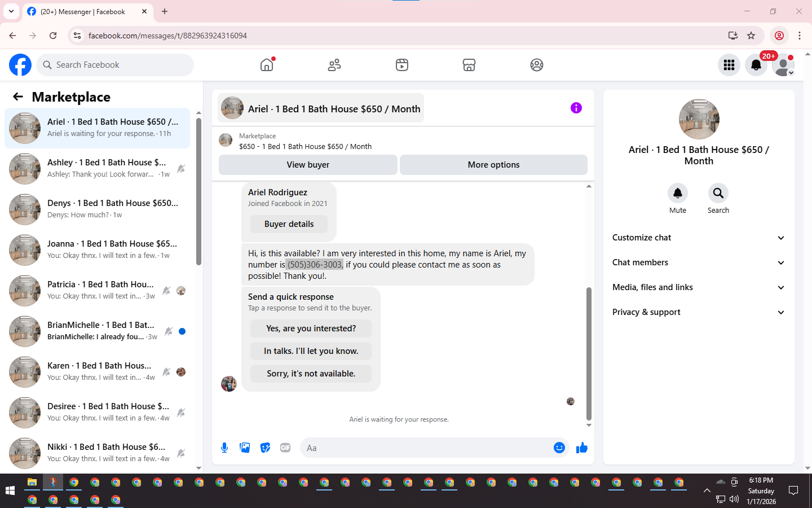Open the Facebook logo home link
Screen dimensions: 812x508
tap(20, 65)
